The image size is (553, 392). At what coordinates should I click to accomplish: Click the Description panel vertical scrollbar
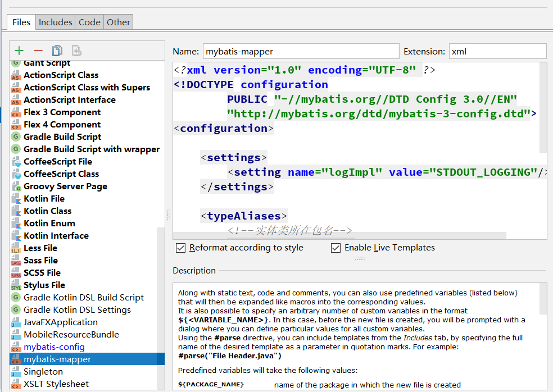[x=543, y=299]
